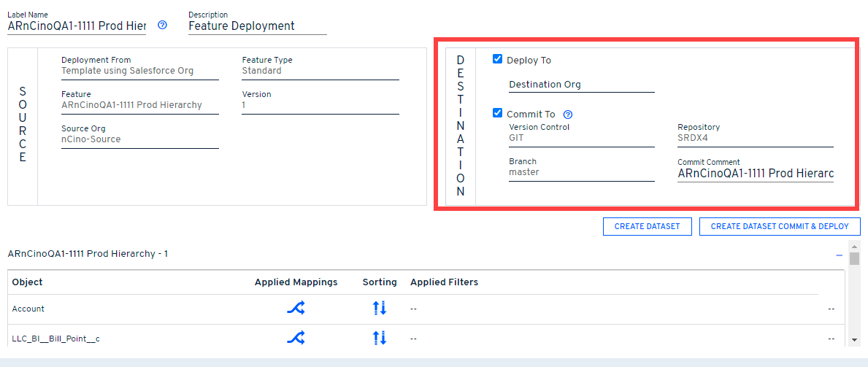Click the help icon next to Commit To
Image resolution: width=868 pixels, height=367 pixels.
pos(568,115)
